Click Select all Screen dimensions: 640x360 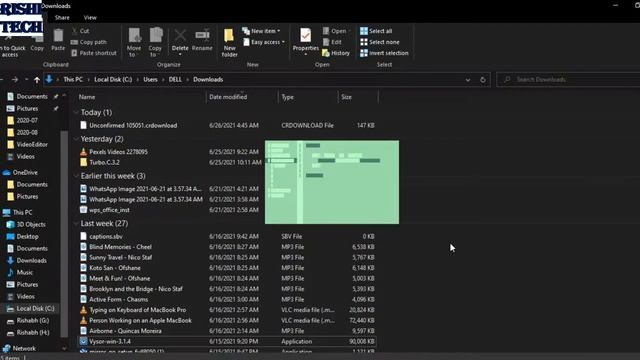point(376,31)
